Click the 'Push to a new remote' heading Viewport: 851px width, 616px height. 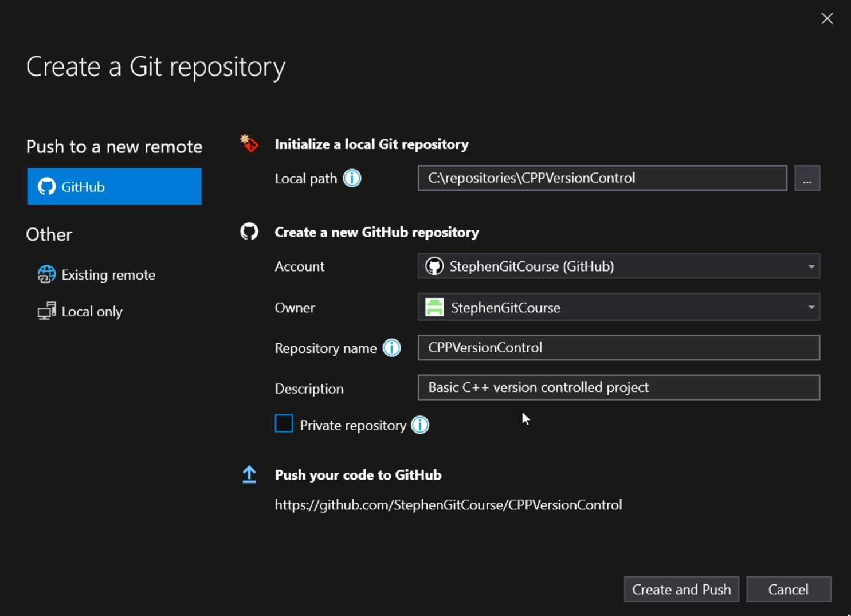coord(114,147)
